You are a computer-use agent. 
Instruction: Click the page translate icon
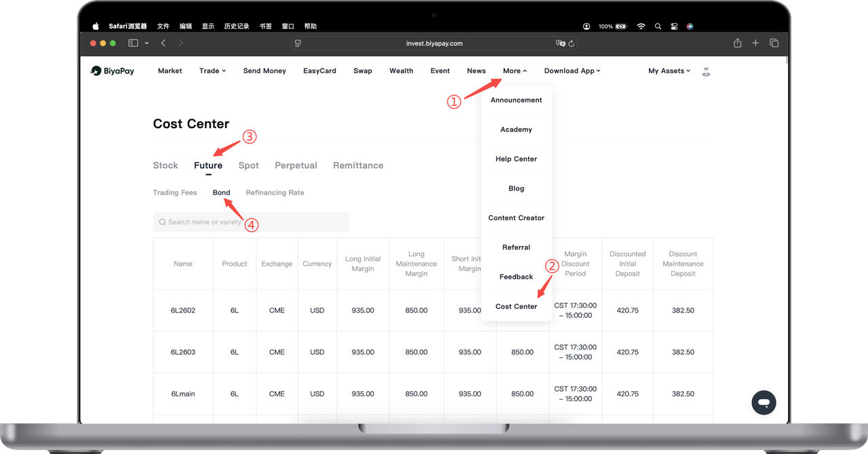560,43
